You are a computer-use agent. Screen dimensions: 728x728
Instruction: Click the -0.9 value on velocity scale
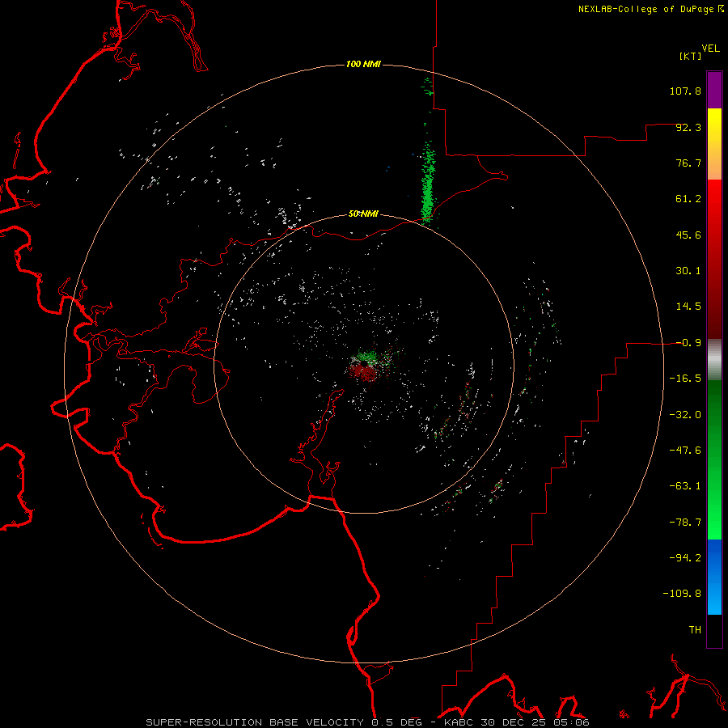(x=688, y=343)
